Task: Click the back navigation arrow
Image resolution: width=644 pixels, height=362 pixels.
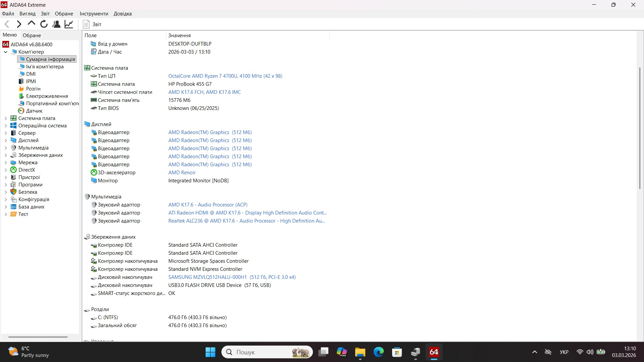Action: (7, 24)
